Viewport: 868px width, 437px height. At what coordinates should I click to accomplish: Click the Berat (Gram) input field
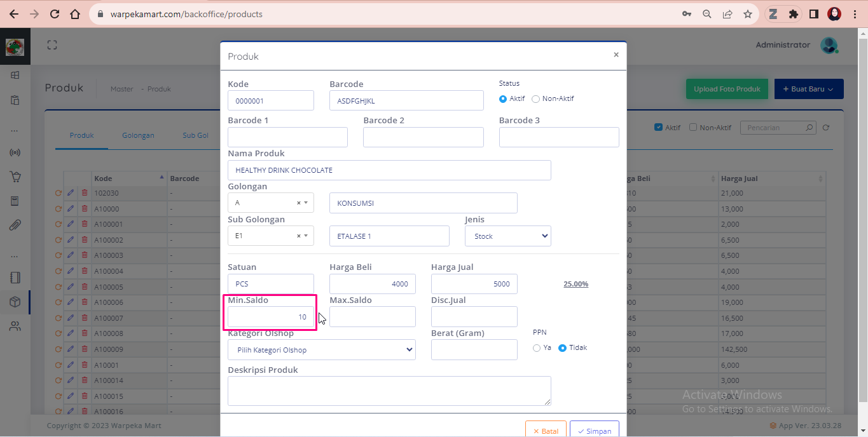click(474, 350)
